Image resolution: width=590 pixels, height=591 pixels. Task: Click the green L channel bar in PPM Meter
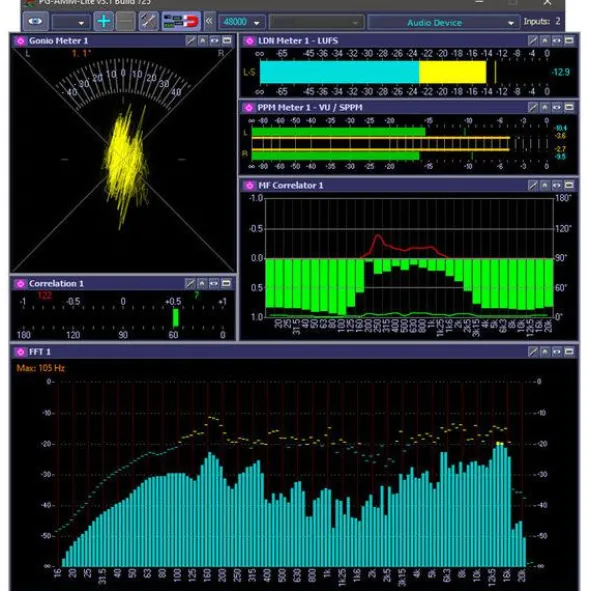(339, 132)
